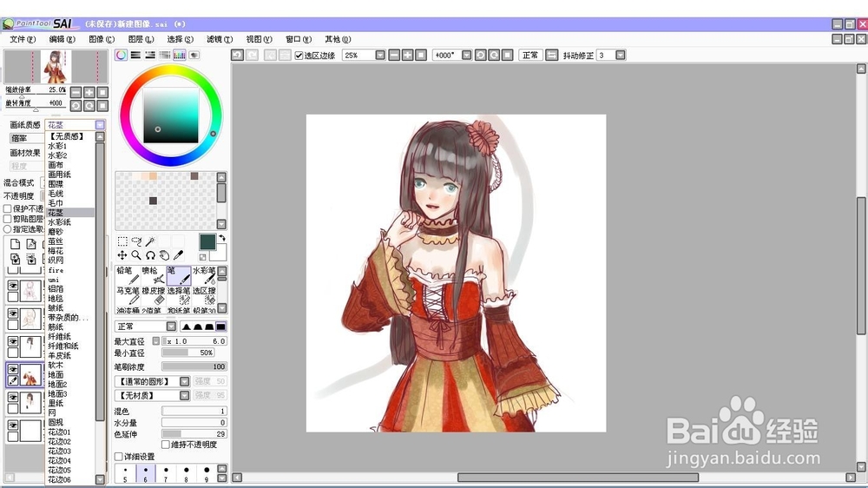Choose the 橡皮擦 eraser tool
The height and width of the screenshot is (488, 868).
point(154,295)
